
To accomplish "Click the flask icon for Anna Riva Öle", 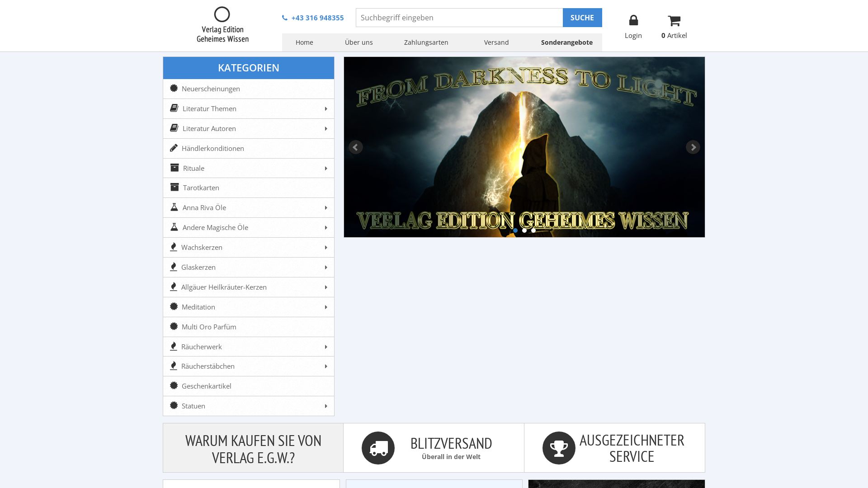I will (174, 207).
